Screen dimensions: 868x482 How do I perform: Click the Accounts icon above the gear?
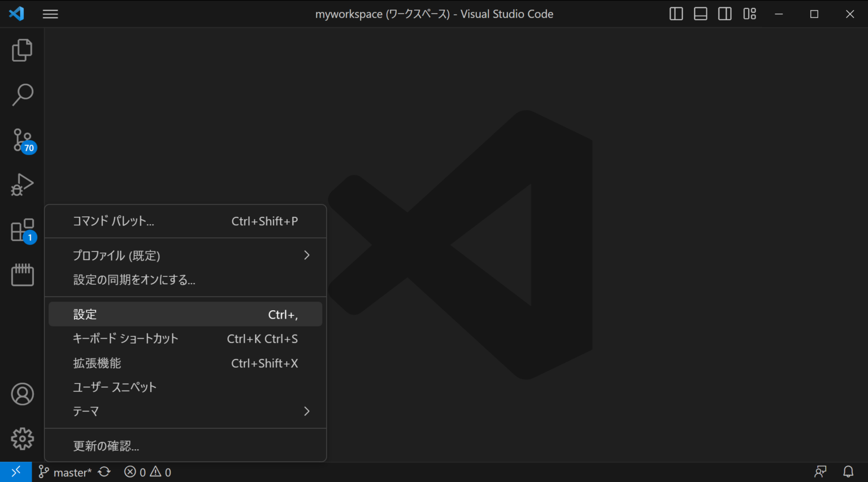21,394
